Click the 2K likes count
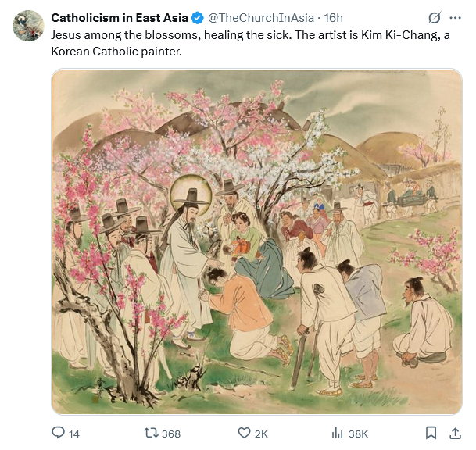Screen dimensions: 476x450 (x=261, y=434)
